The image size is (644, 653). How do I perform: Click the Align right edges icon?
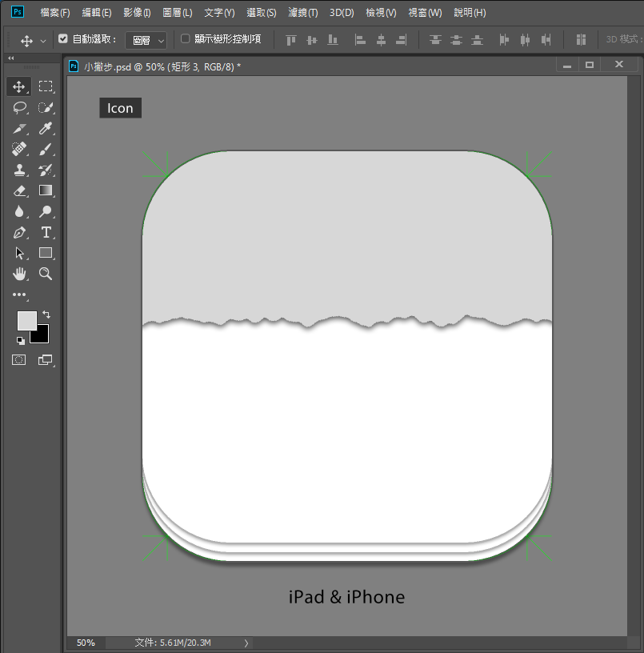402,40
